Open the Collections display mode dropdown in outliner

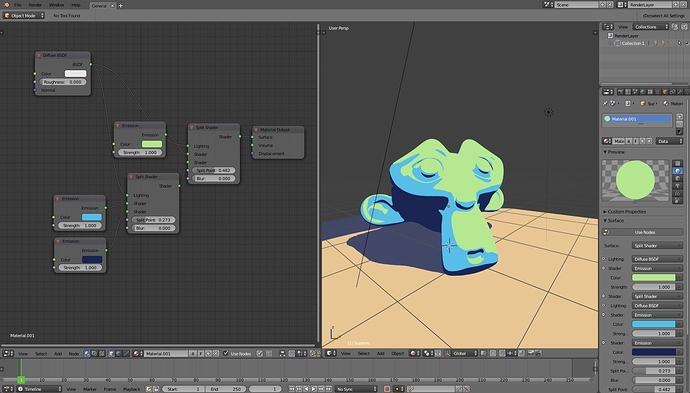651,27
